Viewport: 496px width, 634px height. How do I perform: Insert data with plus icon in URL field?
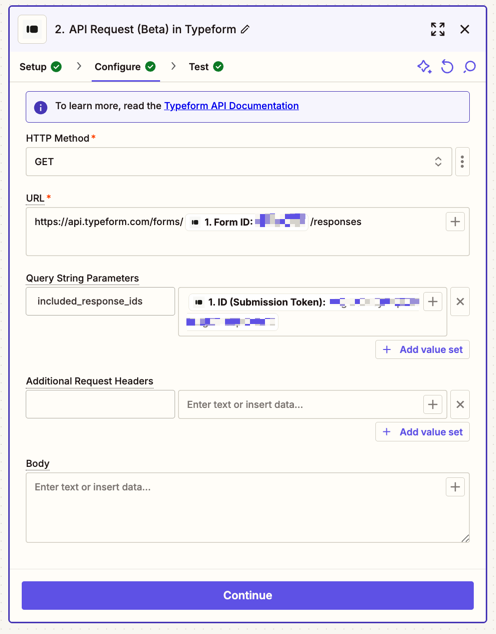pos(455,222)
